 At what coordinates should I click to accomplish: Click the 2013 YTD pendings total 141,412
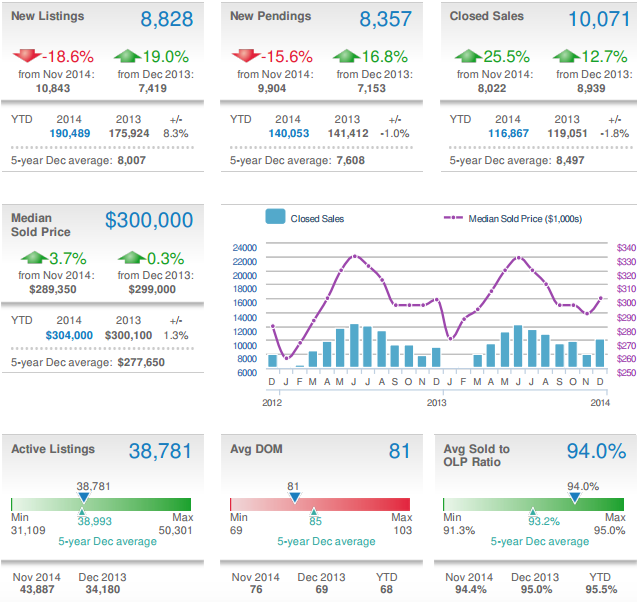tap(348, 133)
